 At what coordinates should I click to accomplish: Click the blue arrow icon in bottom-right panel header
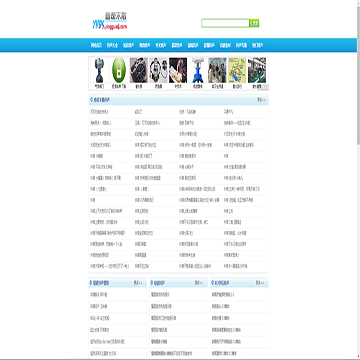click(x=213, y=283)
